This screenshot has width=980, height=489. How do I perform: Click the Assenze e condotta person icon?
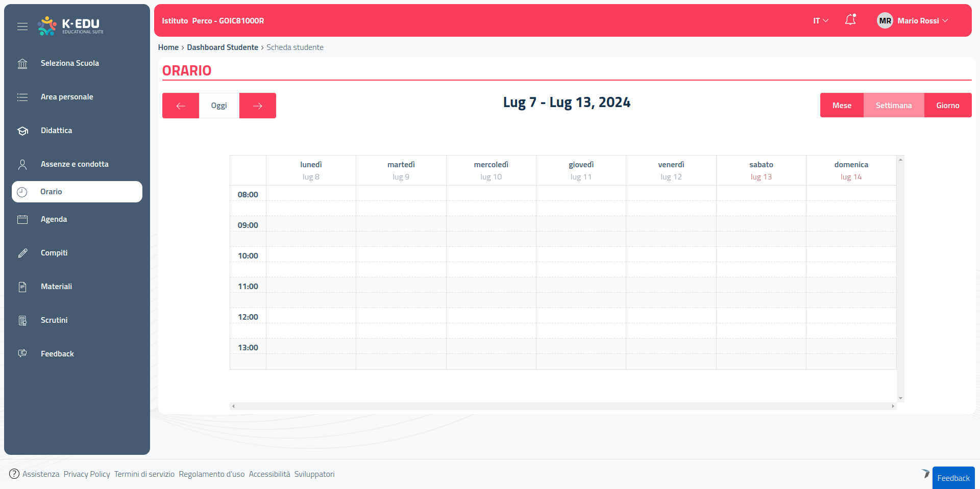[22, 165]
